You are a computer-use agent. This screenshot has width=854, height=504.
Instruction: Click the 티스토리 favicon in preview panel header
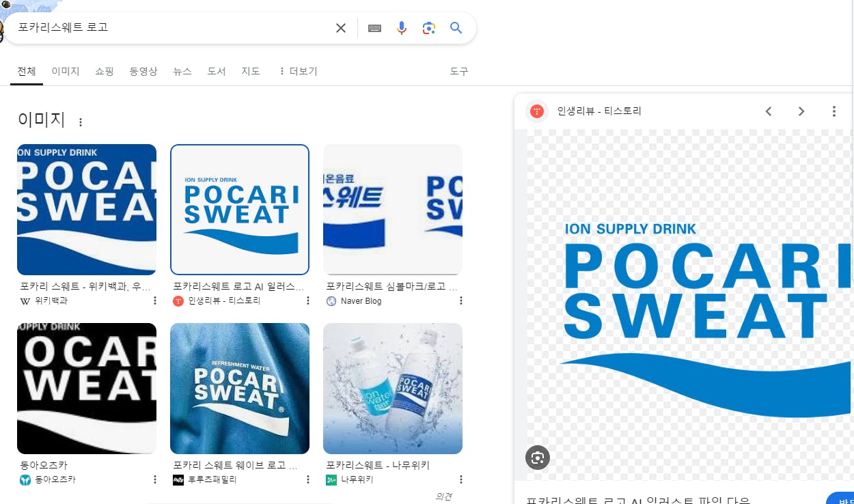pyautogui.click(x=537, y=111)
